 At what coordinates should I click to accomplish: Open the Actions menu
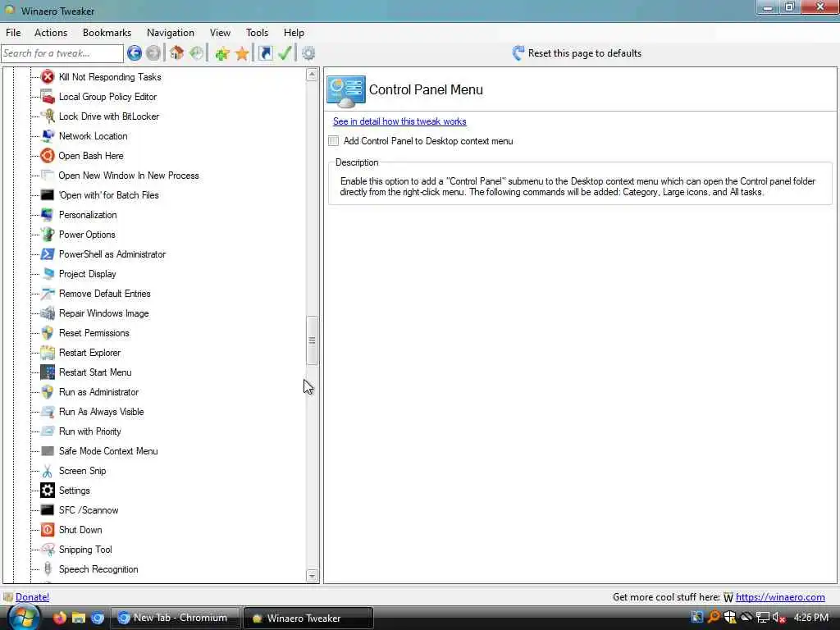51,33
